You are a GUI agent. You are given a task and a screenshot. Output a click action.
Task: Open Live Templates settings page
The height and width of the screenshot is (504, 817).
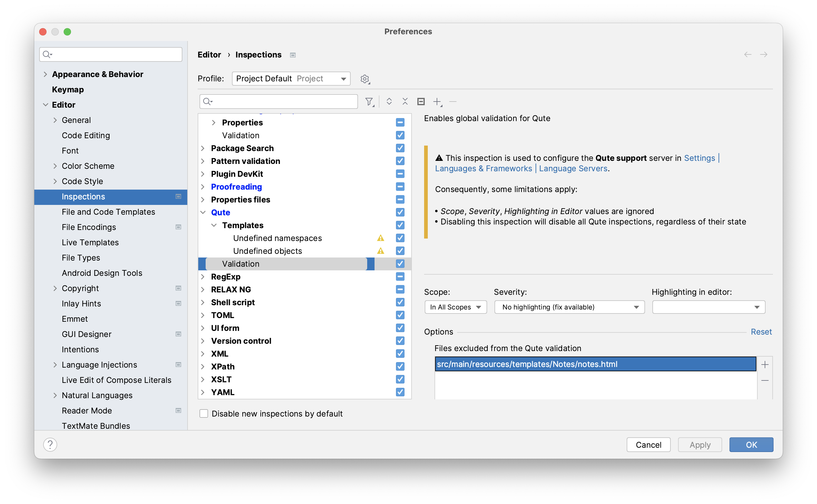[90, 242]
